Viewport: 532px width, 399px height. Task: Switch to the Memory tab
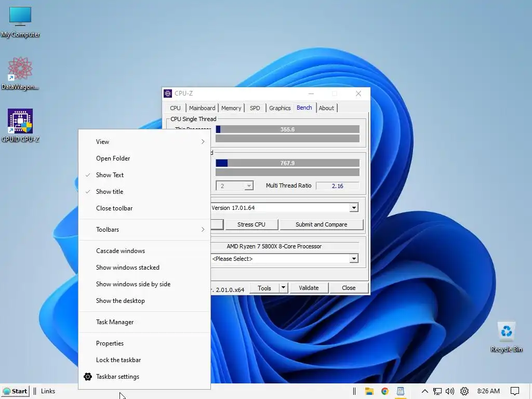[x=231, y=108]
